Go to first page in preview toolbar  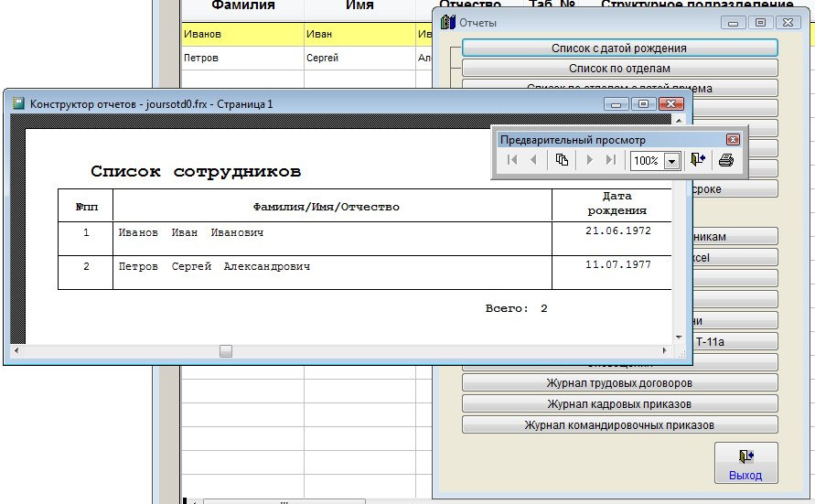point(512,160)
